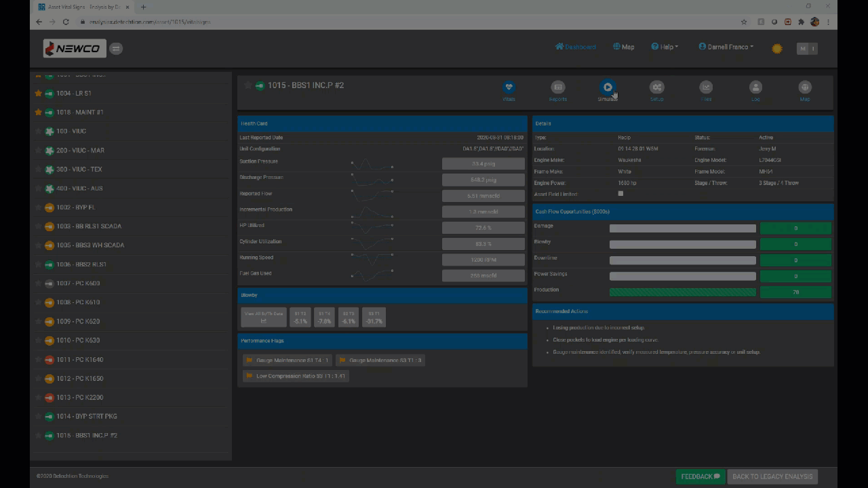The width and height of the screenshot is (868, 488).
Task: Click the Damage cash flow bar
Action: tap(683, 228)
